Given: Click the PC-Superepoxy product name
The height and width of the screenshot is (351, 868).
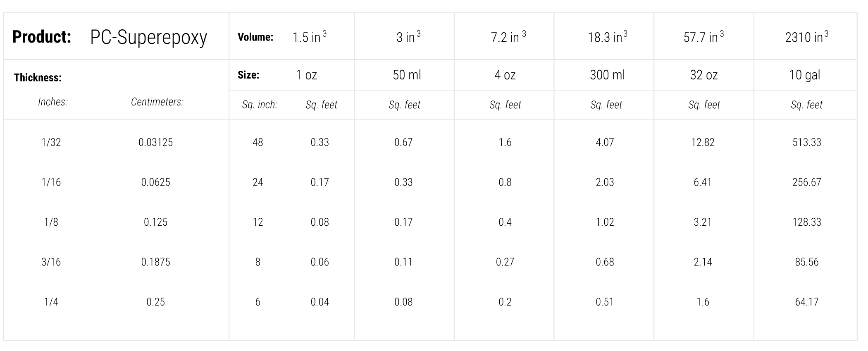Looking at the screenshot, I should click(x=148, y=38).
